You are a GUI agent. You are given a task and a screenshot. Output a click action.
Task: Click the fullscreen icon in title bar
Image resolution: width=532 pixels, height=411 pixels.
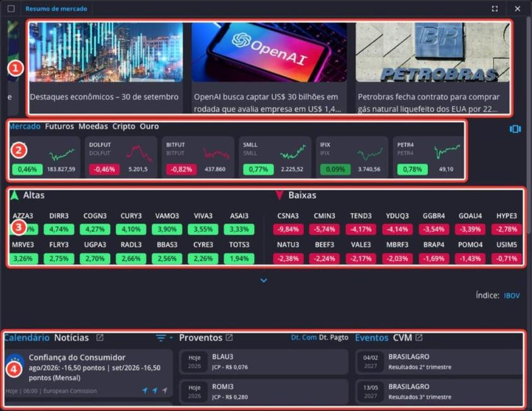[495, 9]
